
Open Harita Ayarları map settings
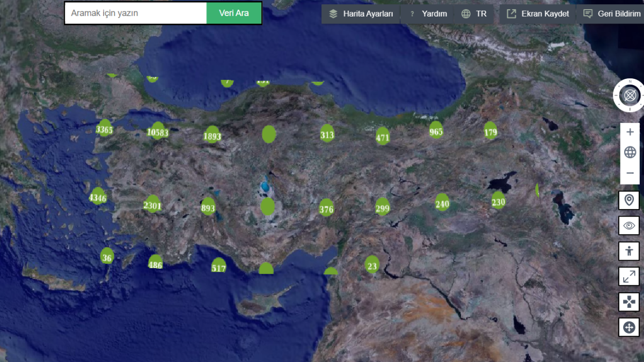click(x=361, y=14)
